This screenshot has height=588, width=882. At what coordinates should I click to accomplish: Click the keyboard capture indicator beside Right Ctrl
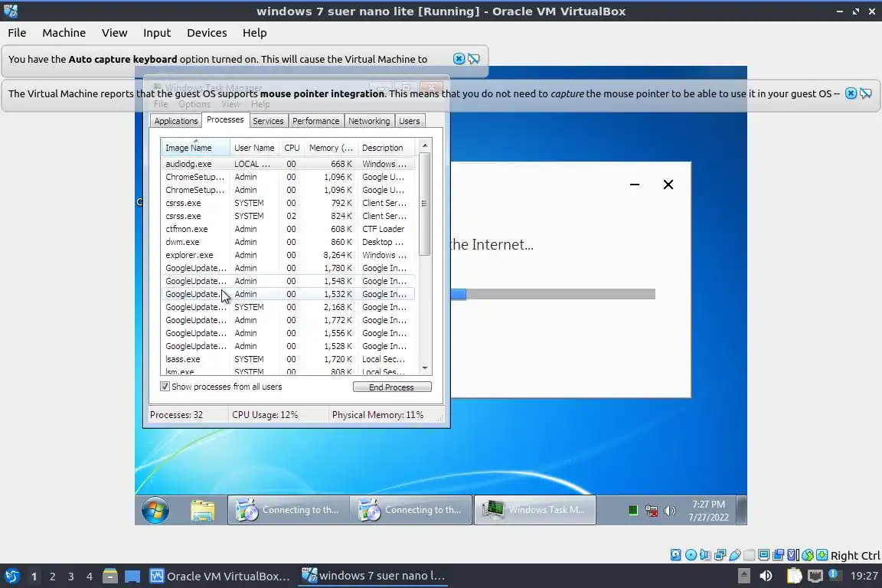coord(822,555)
